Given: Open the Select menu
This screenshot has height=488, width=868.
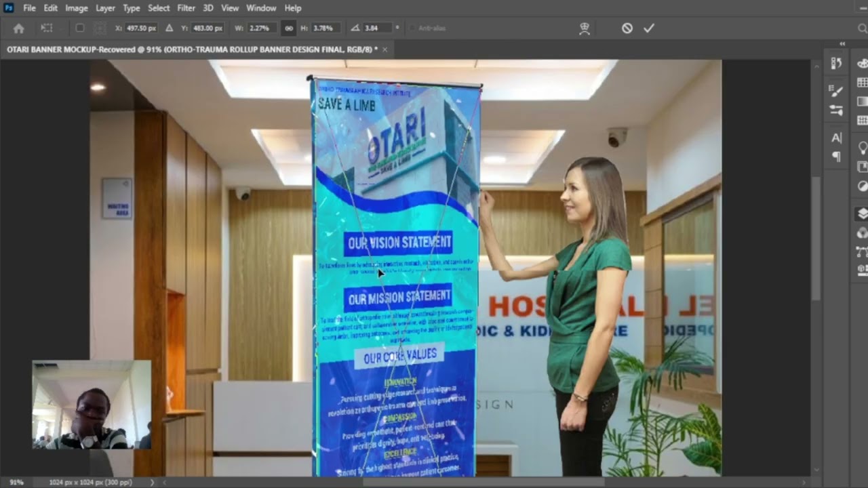Looking at the screenshot, I should tap(159, 8).
